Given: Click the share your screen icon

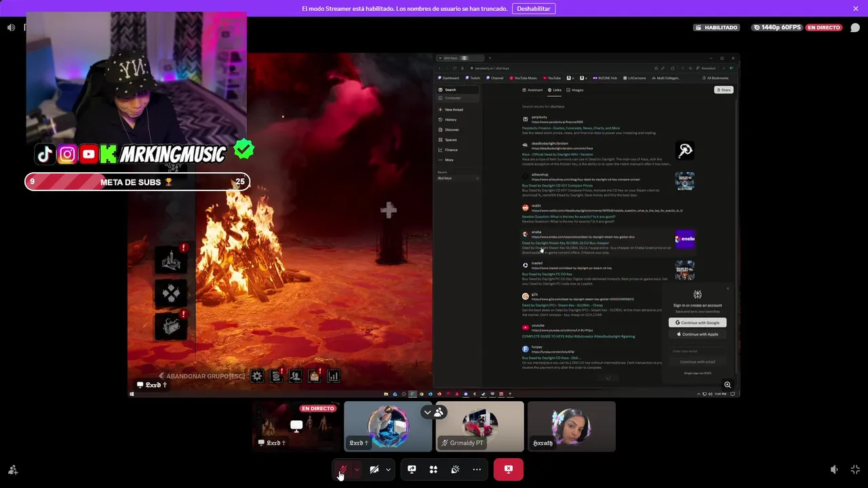Looking at the screenshot, I should pos(412,469).
